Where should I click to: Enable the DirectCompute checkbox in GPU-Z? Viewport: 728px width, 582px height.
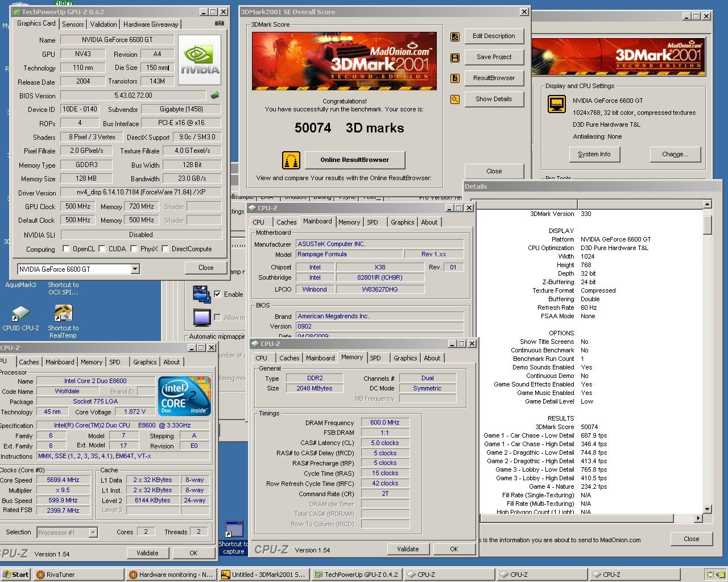pos(165,248)
